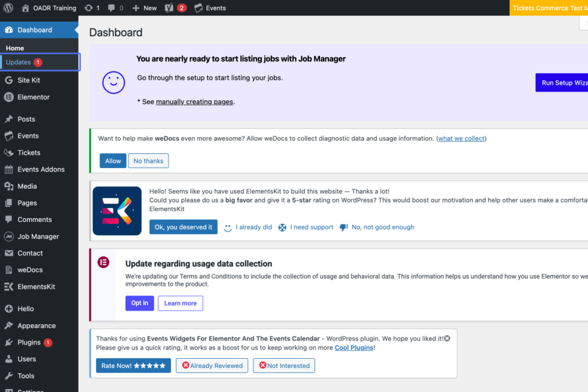Viewport: 588px width, 392px height.
Task: Decline weDocs tracking with No thanks
Action: [149, 161]
